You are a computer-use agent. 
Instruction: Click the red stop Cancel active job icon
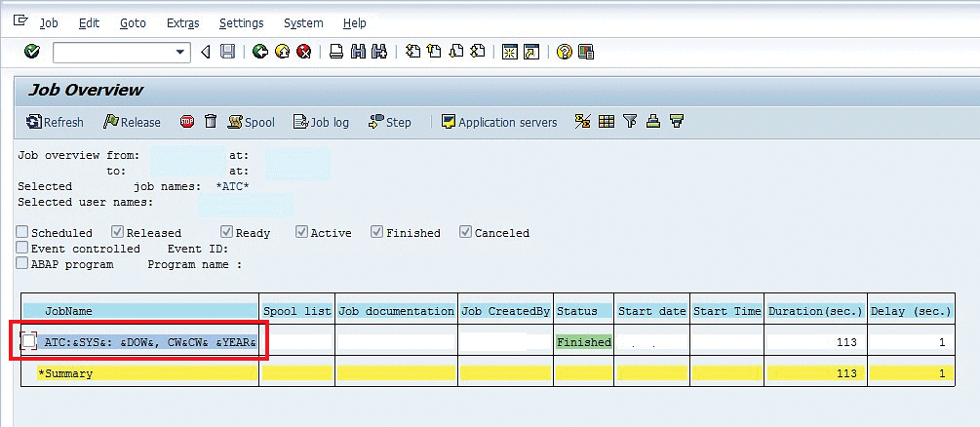point(187,122)
